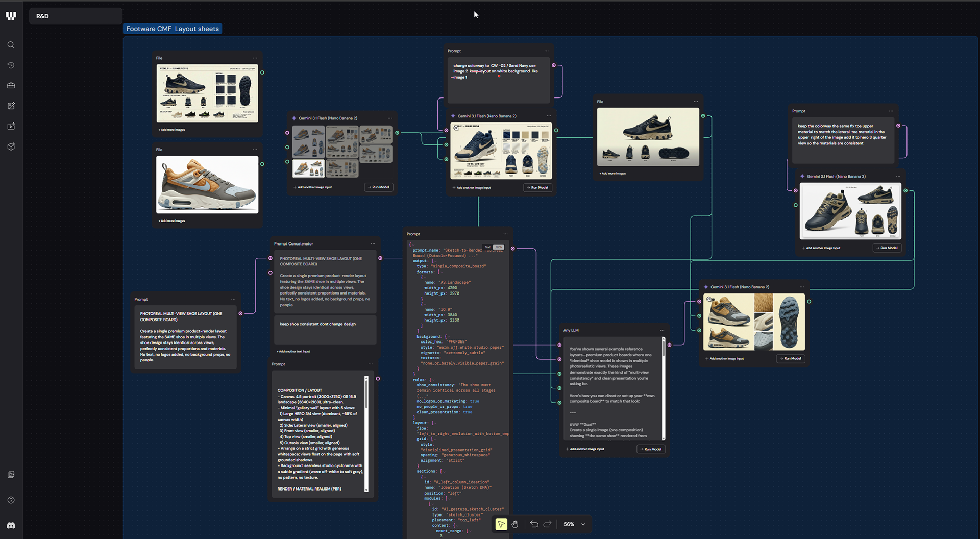
Task: Switch JSON Prompt node to Text mode
Action: coord(487,247)
